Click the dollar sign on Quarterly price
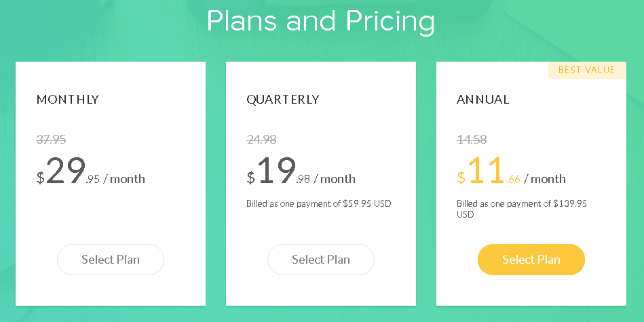Screen dimensions: 644x322 pos(250,178)
